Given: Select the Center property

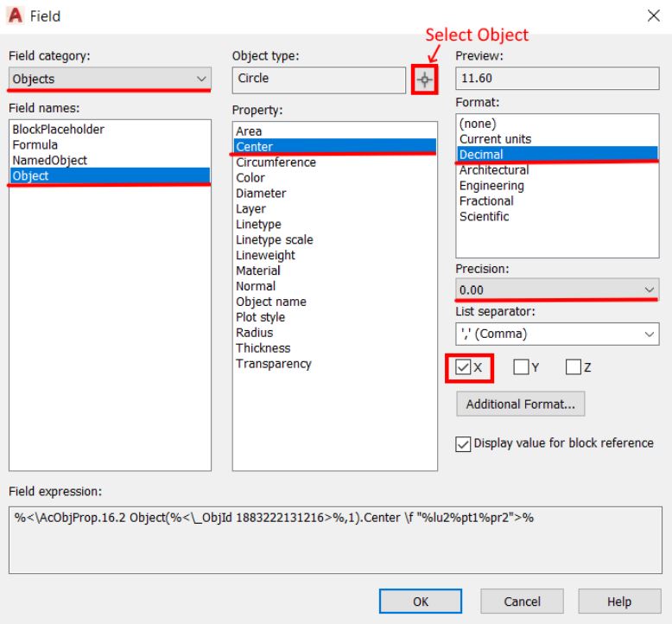Looking at the screenshot, I should click(335, 147).
